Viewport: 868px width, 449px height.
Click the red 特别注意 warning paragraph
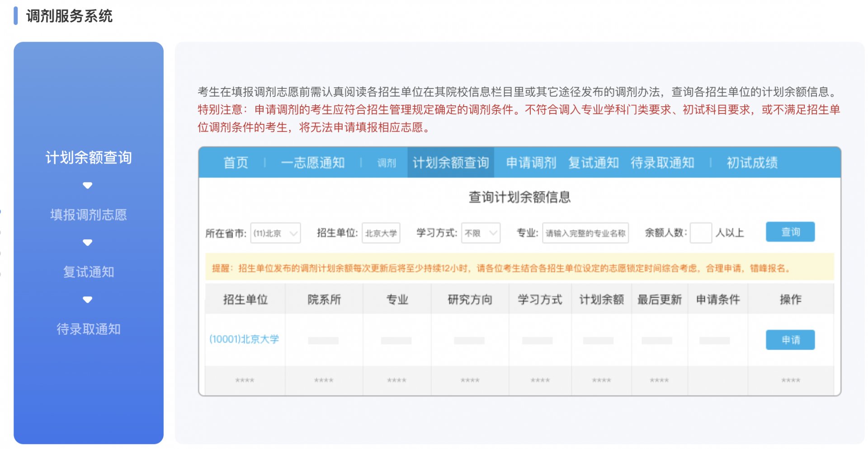click(519, 118)
